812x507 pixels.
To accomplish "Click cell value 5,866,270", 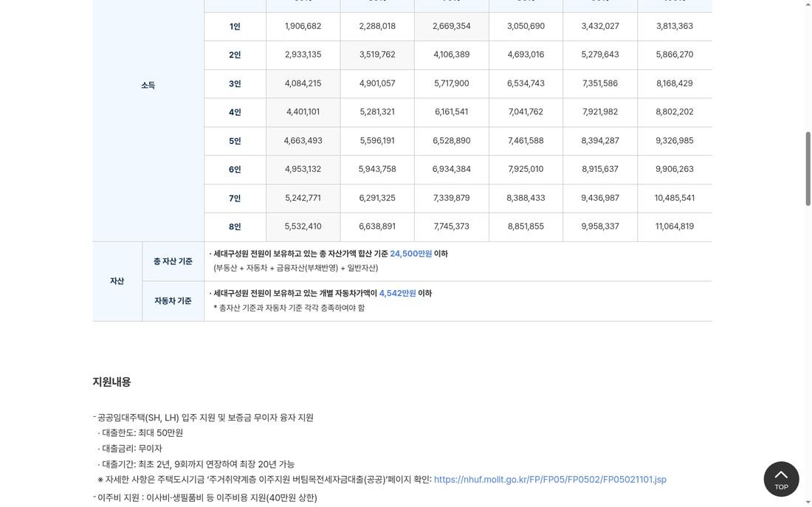I will pyautogui.click(x=674, y=55).
